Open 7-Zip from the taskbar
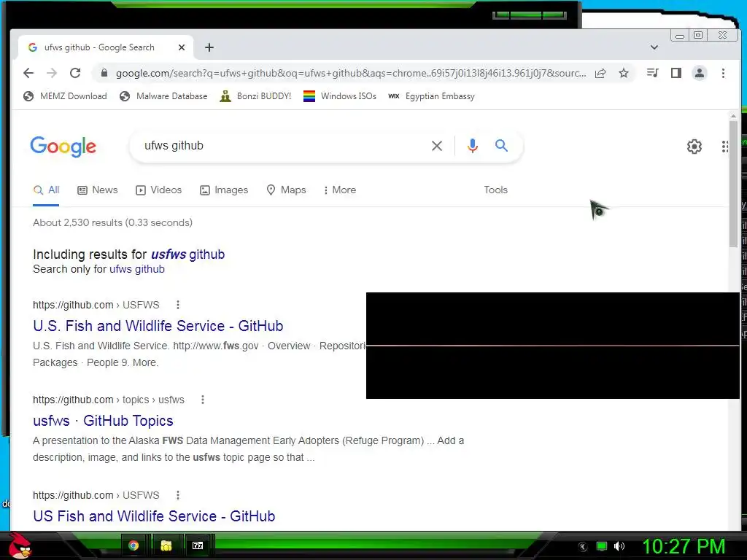Image resolution: width=747 pixels, height=560 pixels. 198,545
